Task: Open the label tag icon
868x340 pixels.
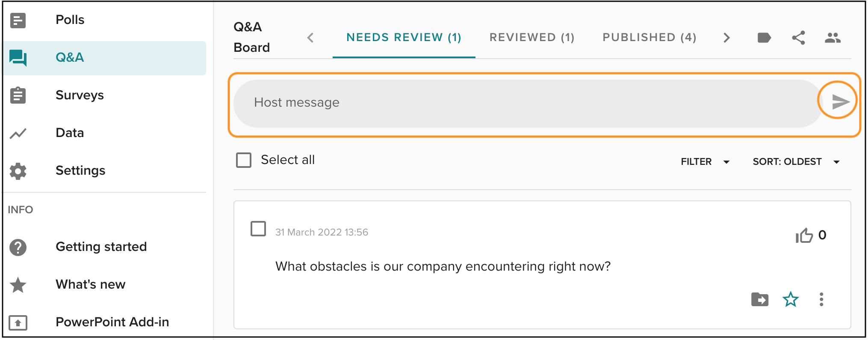Action: pos(764,38)
